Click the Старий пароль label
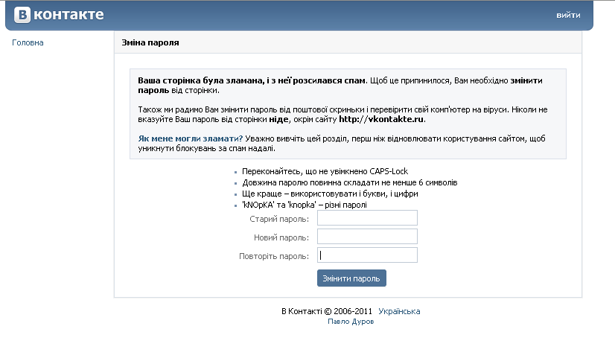Screen dimensions: 615x364 [279, 219]
